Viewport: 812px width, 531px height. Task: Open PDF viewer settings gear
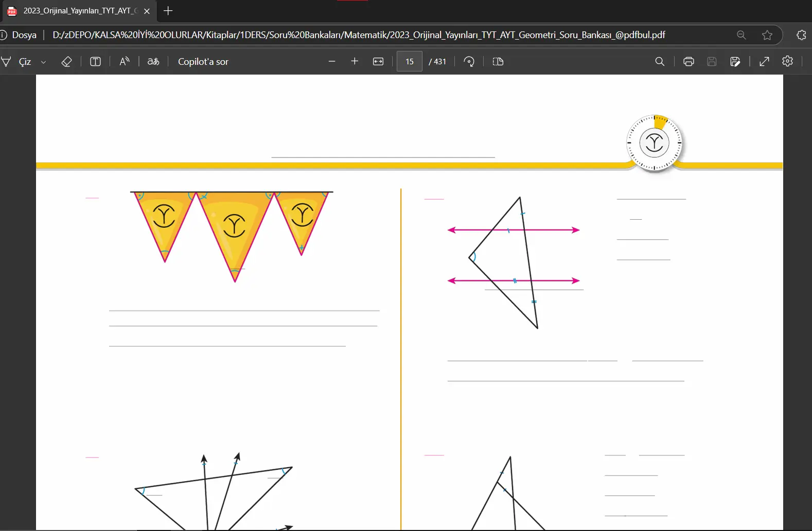point(788,61)
